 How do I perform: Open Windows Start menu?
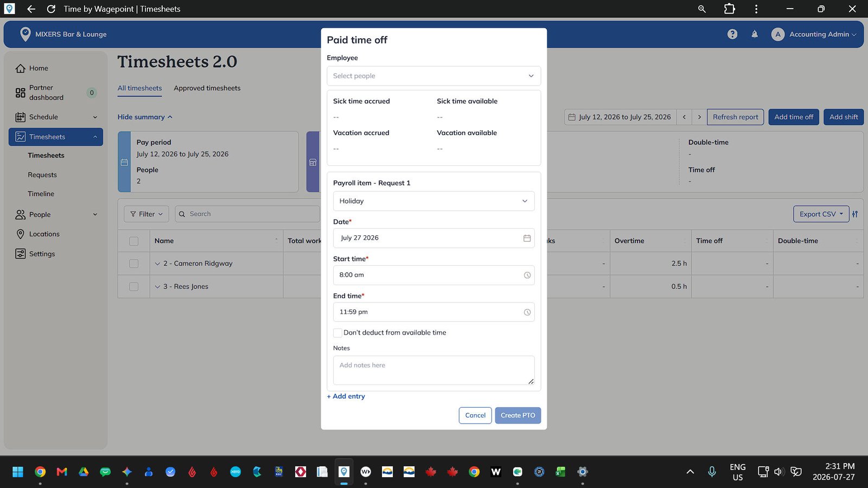[x=18, y=472]
